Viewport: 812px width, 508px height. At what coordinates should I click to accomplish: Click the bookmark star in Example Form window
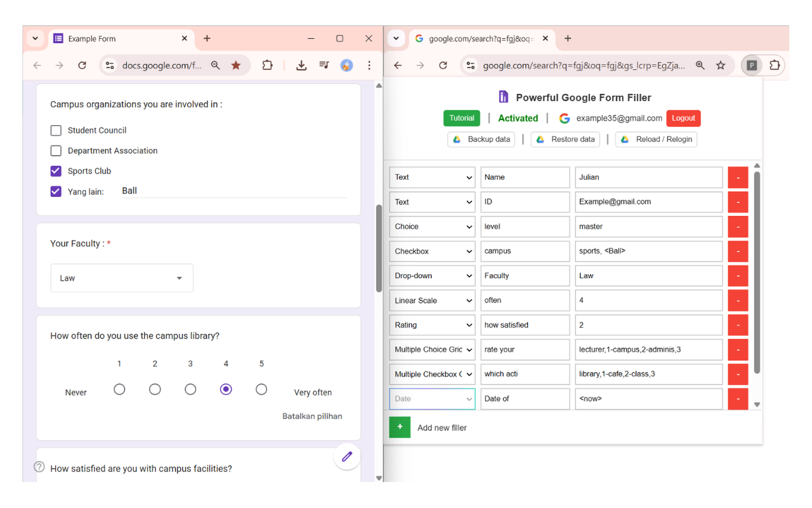[236, 65]
